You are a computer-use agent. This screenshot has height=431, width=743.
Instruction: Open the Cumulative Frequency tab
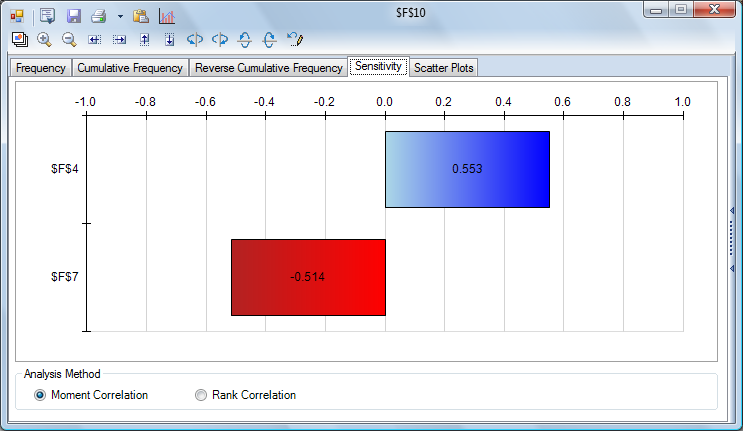pos(130,68)
